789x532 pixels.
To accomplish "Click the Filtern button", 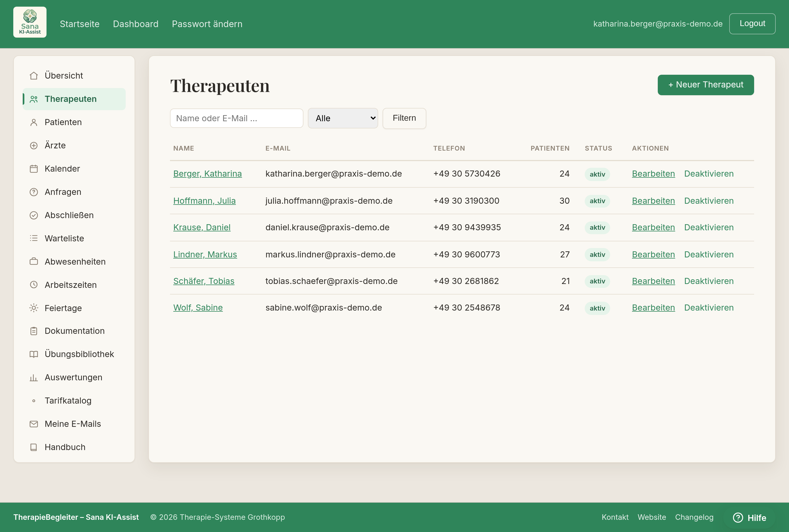I will click(x=404, y=118).
